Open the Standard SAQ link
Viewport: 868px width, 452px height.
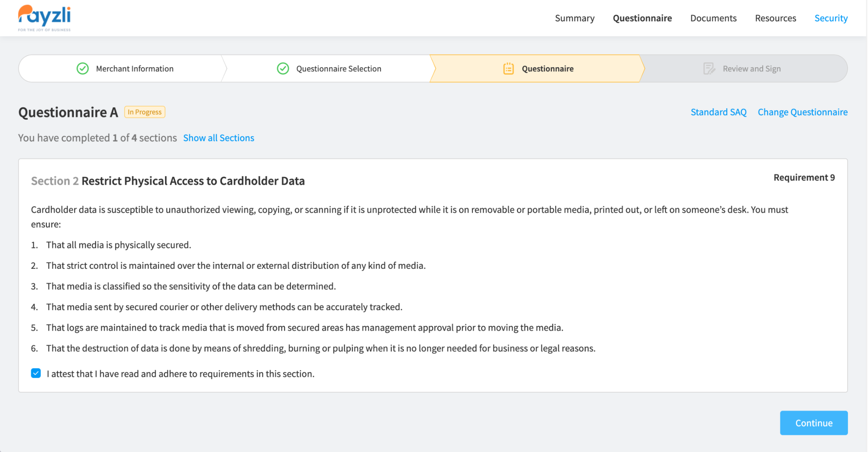pyautogui.click(x=718, y=112)
